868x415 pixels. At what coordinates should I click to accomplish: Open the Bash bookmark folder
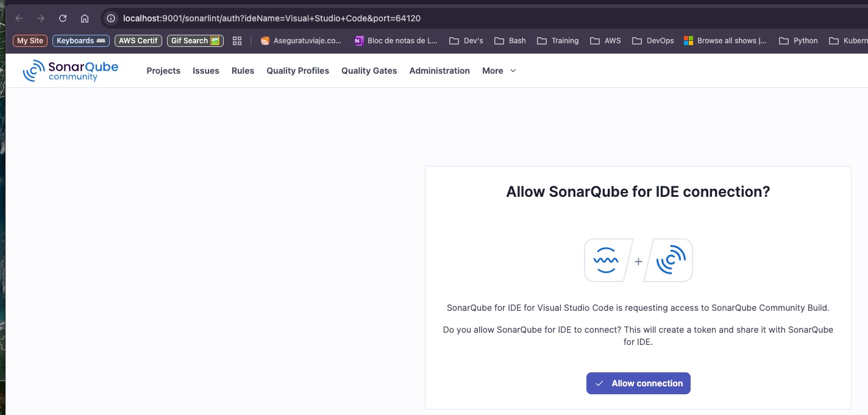pos(510,41)
